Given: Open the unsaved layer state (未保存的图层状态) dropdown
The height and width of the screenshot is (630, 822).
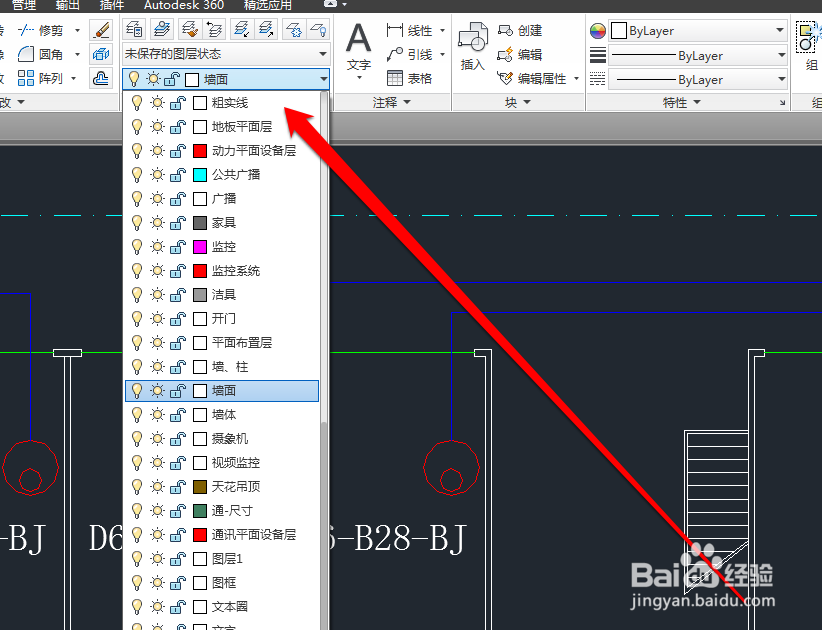Looking at the screenshot, I should click(226, 54).
